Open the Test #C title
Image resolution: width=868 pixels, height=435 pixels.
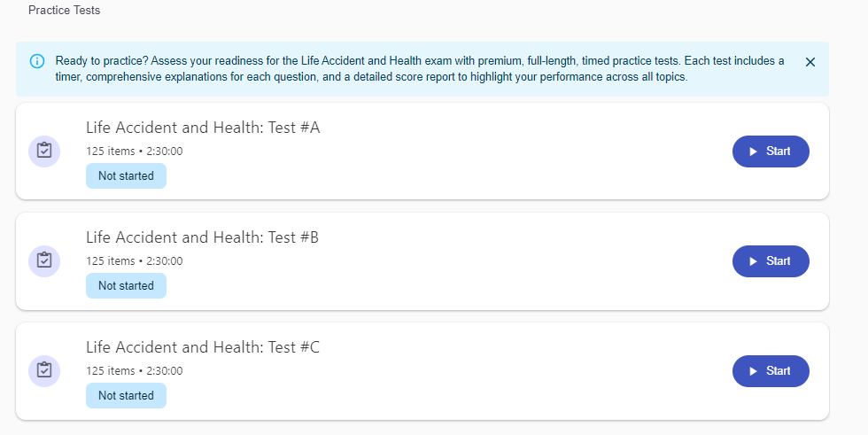coord(202,347)
